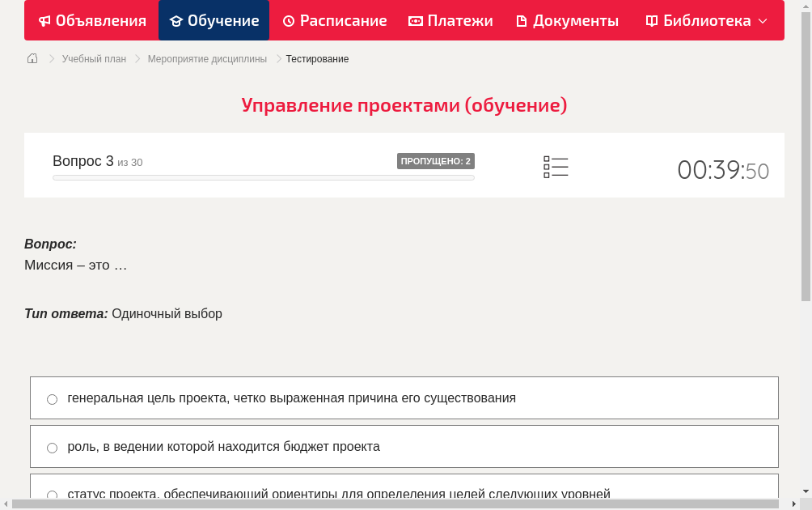The width and height of the screenshot is (812, 510).
Task: Click the test progress bar under Вопрос 3
Action: (263, 177)
